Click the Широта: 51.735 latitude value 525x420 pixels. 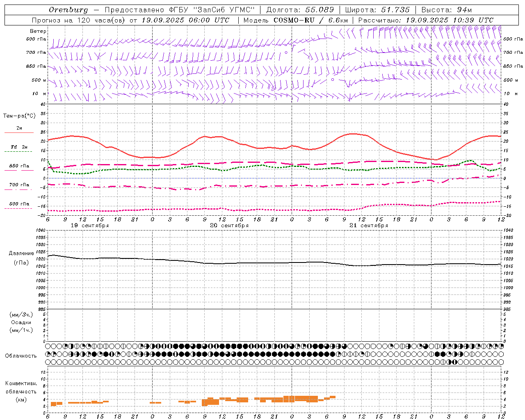pyautogui.click(x=377, y=10)
